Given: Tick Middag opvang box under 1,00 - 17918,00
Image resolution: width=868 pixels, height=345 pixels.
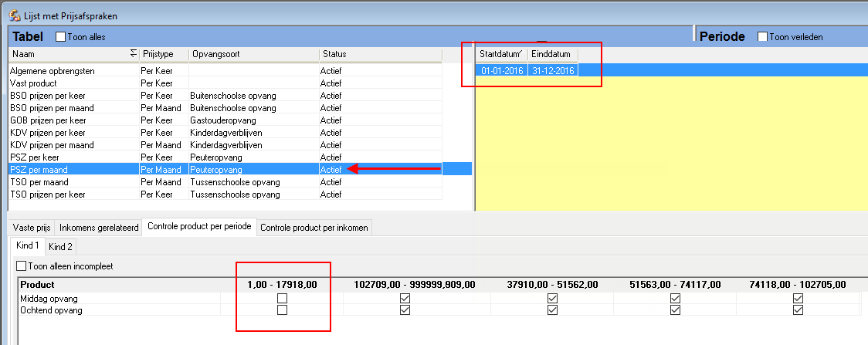Looking at the screenshot, I should pyautogui.click(x=283, y=298).
